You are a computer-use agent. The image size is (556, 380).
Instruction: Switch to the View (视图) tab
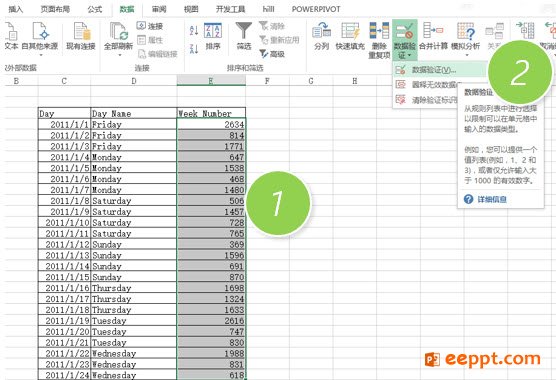point(191,9)
